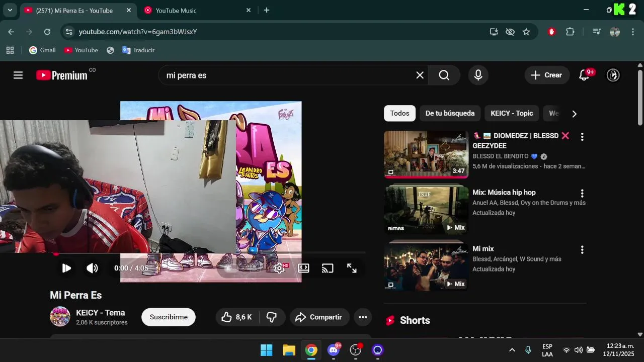Open the tracking protection eye icon

[x=510, y=32]
